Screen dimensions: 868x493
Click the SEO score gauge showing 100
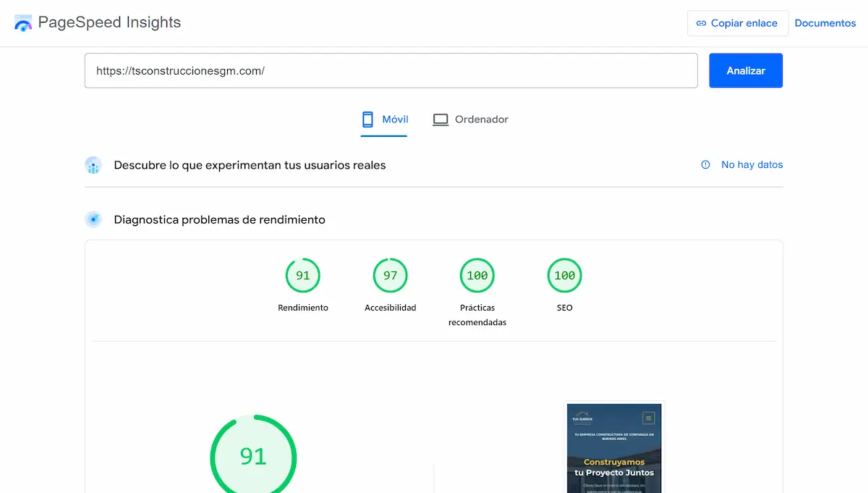click(564, 275)
